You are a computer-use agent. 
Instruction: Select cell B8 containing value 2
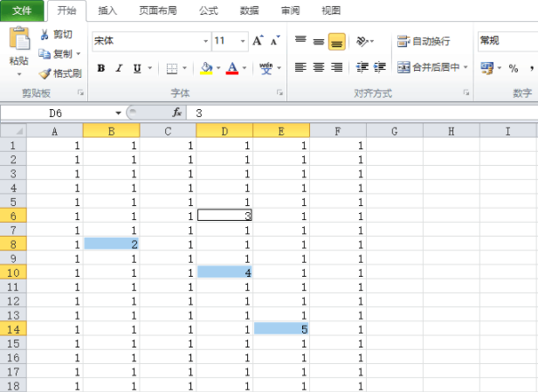point(111,244)
